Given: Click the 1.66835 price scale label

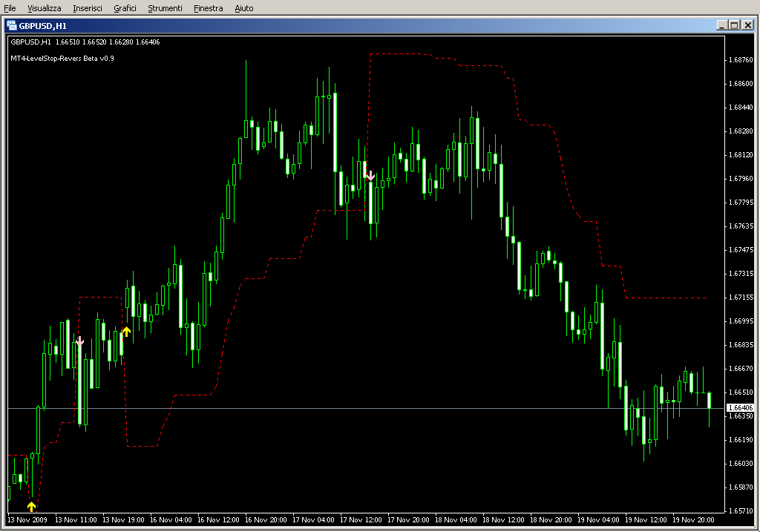Looking at the screenshot, I should click(x=741, y=345).
